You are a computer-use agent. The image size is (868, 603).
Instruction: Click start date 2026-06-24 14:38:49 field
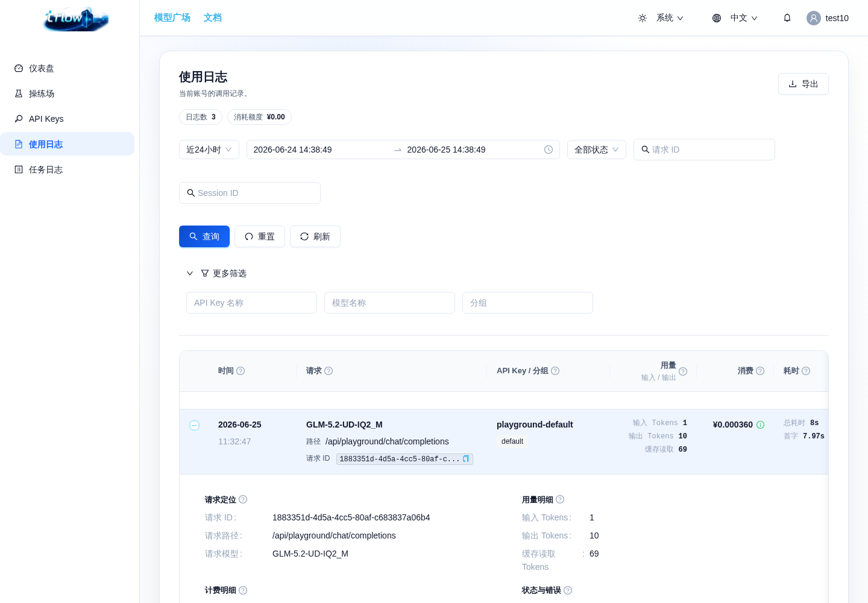click(319, 150)
